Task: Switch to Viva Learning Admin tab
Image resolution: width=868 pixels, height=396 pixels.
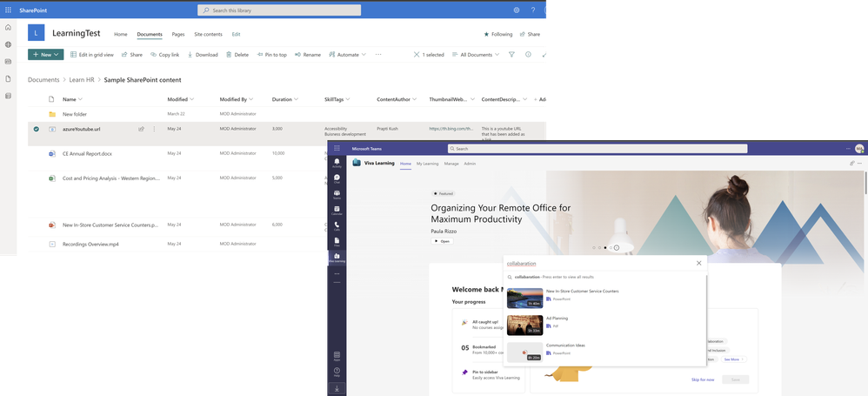Action: pyautogui.click(x=470, y=164)
